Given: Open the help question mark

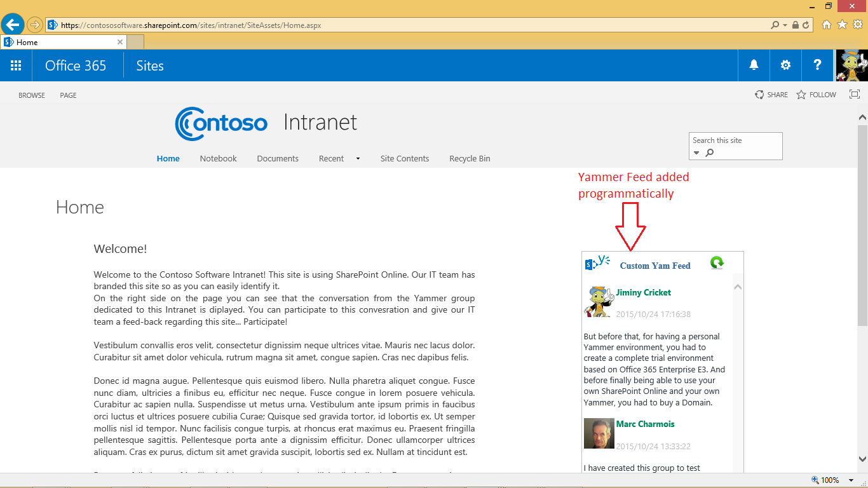Looking at the screenshot, I should (817, 65).
